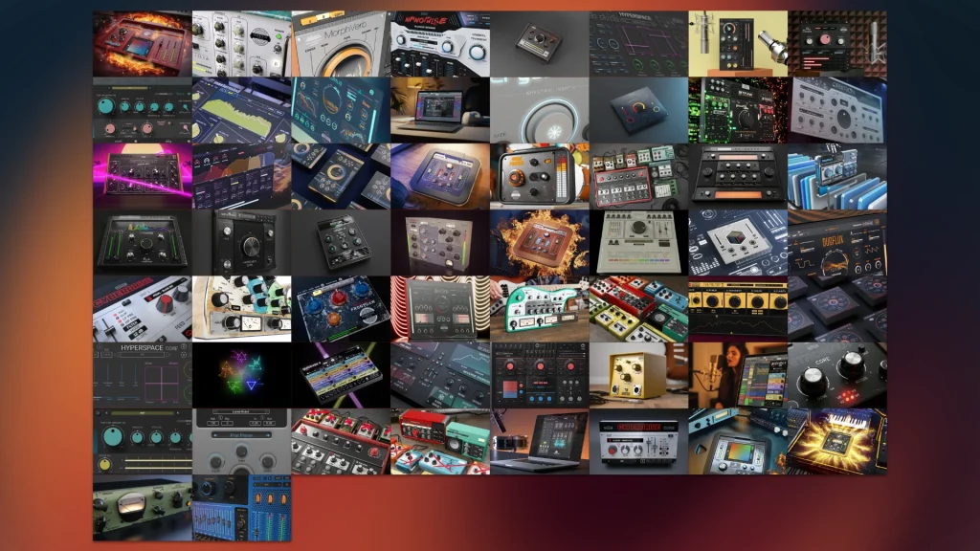Open neon pink synthwave synth thumbnail
The width and height of the screenshot is (980, 551).
(143, 176)
